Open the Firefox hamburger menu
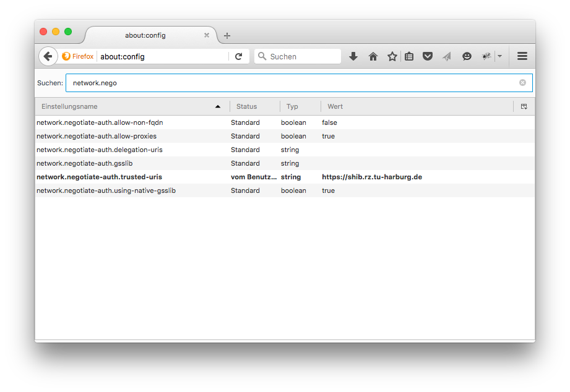This screenshot has width=570, height=392. 522,56
